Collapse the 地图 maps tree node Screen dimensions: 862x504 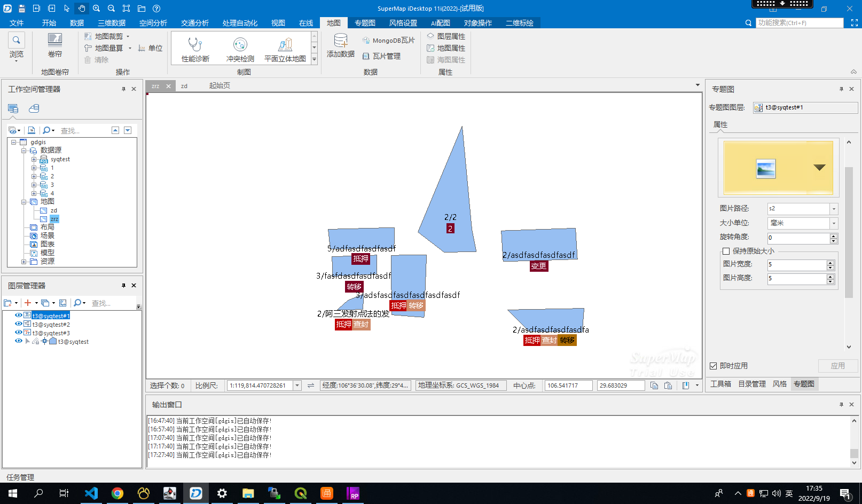(x=23, y=202)
